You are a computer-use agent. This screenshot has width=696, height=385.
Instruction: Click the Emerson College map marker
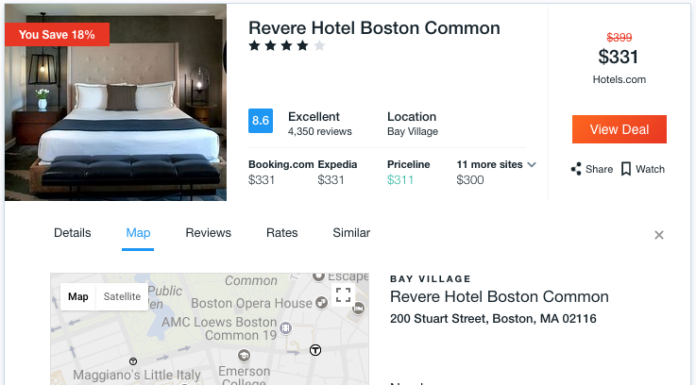pos(244,355)
